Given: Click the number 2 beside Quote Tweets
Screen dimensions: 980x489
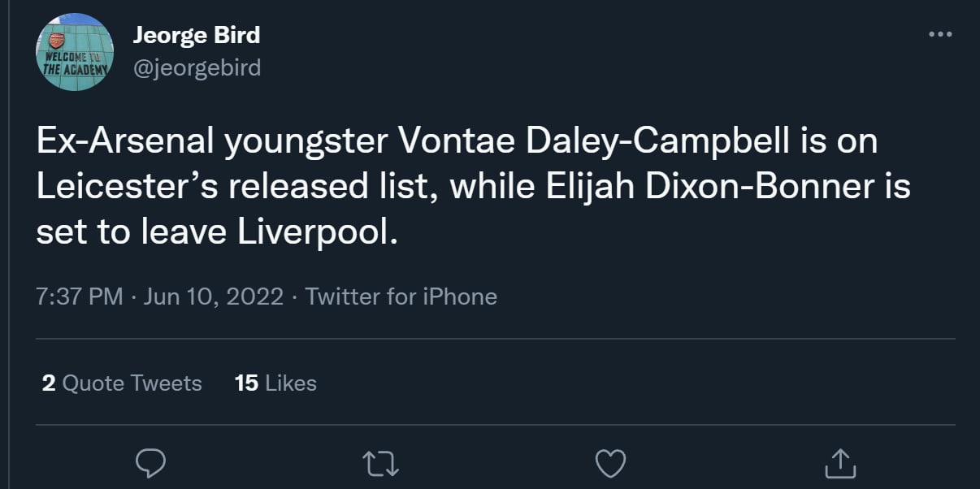Looking at the screenshot, I should click(x=49, y=383).
